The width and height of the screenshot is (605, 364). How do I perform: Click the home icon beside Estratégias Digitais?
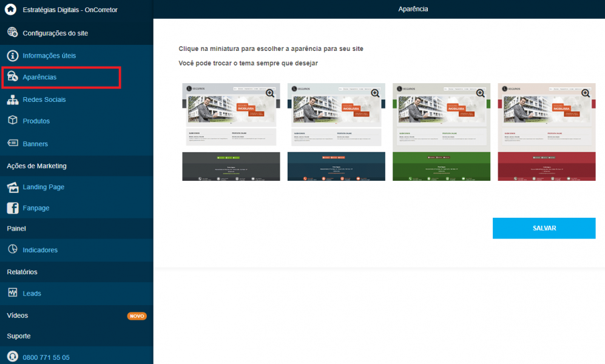coord(11,9)
